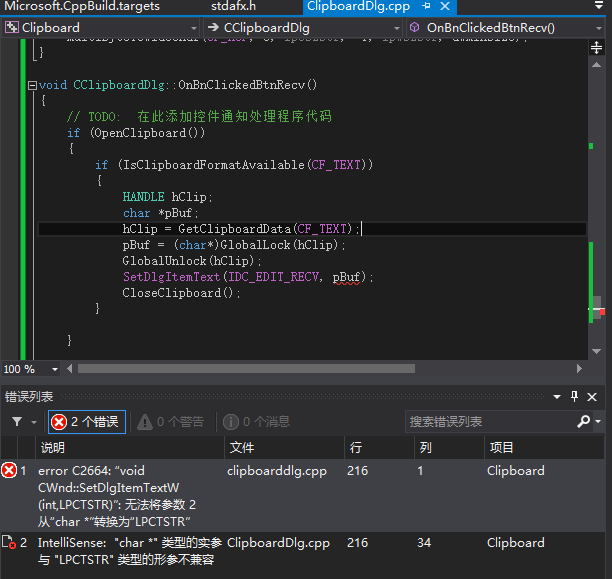Click the GlobalUnlock(hClip) line

coord(192,261)
